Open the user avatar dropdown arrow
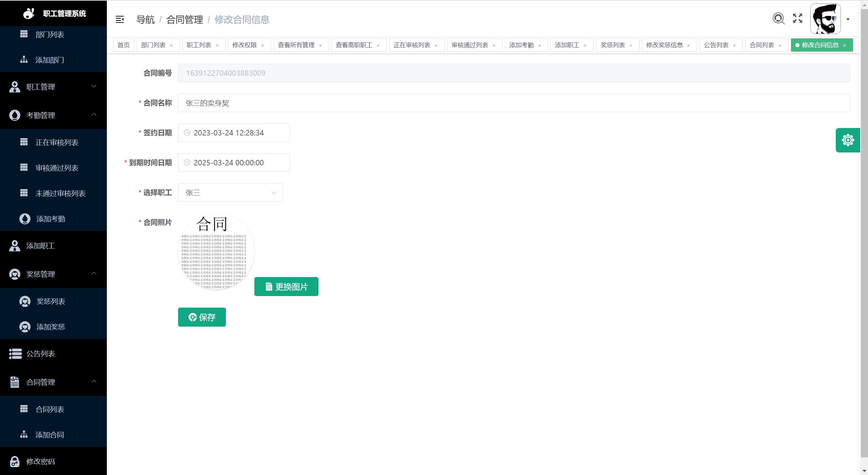The height and width of the screenshot is (475, 868). [x=848, y=19]
